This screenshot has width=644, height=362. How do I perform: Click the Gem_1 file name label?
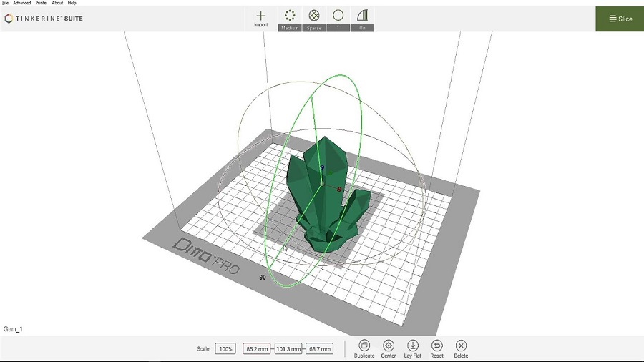pos(13,329)
